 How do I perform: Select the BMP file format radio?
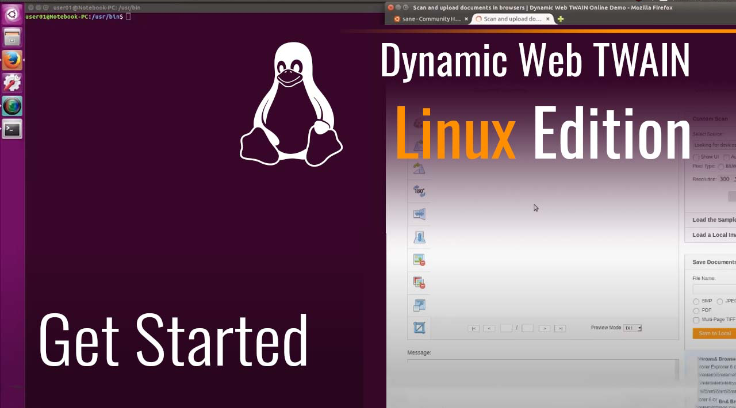coord(697,300)
